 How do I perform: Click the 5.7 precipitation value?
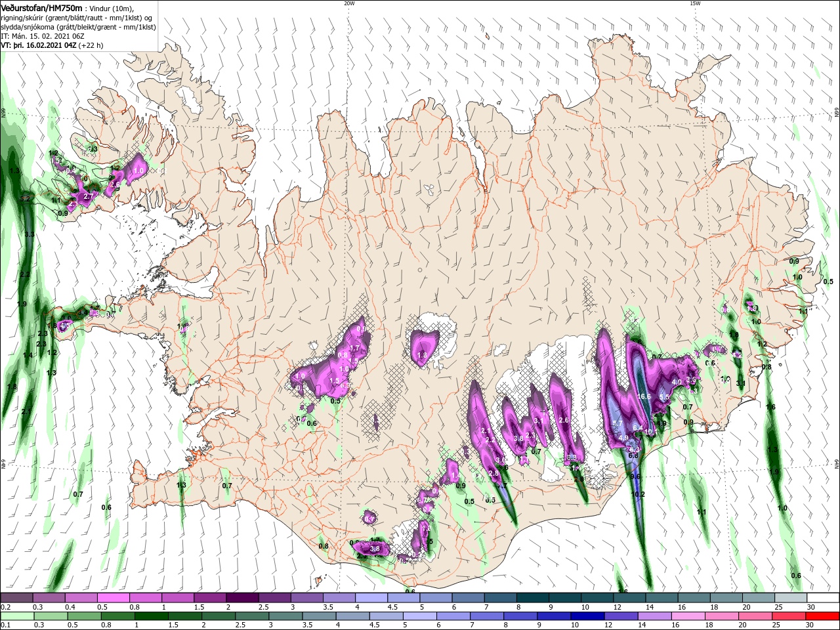pos(617,423)
